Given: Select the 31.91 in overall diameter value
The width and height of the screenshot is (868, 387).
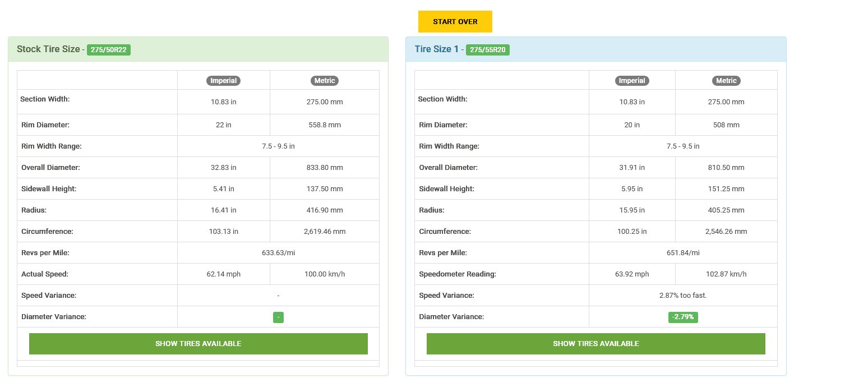Looking at the screenshot, I should (632, 168).
